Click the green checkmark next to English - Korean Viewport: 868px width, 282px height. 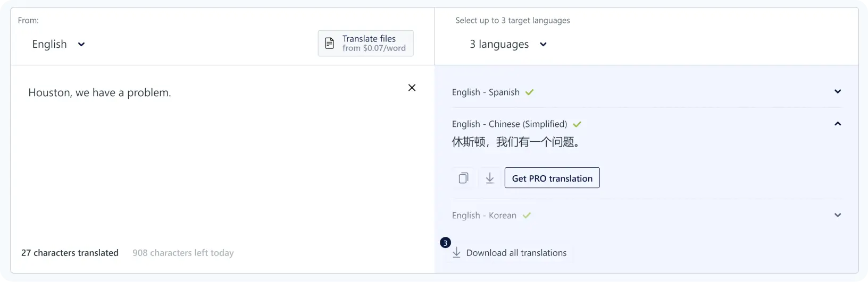(x=527, y=215)
